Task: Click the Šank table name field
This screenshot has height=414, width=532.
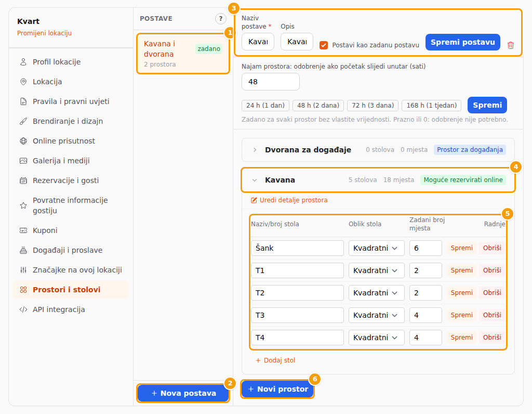Action: [x=297, y=248]
